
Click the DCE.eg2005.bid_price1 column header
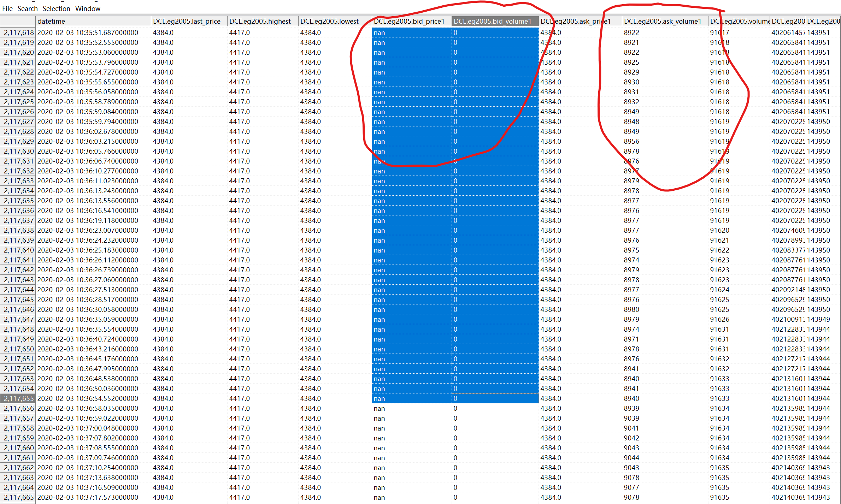(x=409, y=21)
